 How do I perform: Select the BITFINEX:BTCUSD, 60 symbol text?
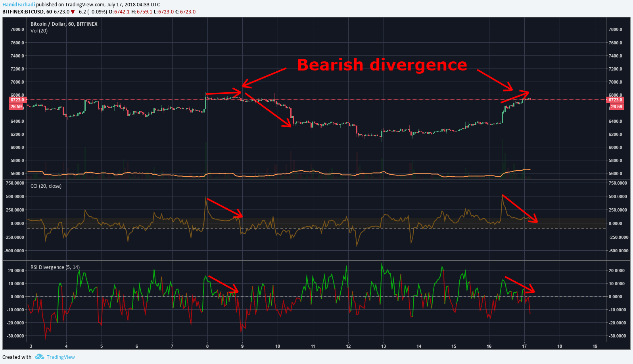tap(27, 12)
